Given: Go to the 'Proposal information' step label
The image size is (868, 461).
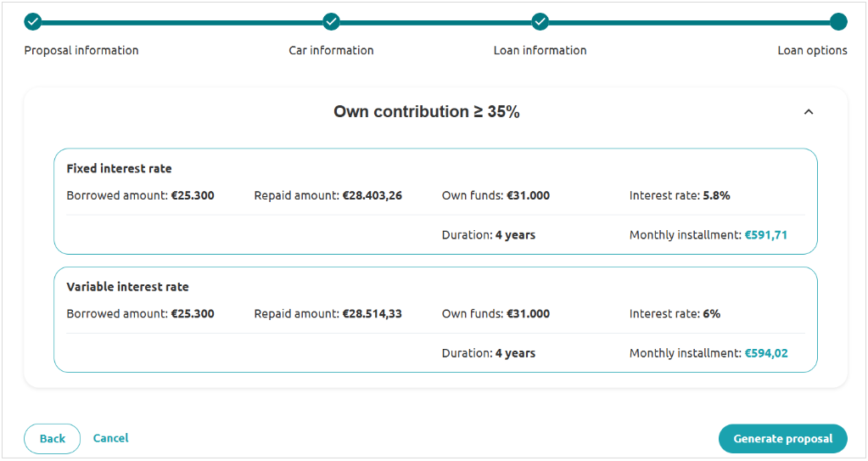Looking at the screenshot, I should [x=81, y=50].
